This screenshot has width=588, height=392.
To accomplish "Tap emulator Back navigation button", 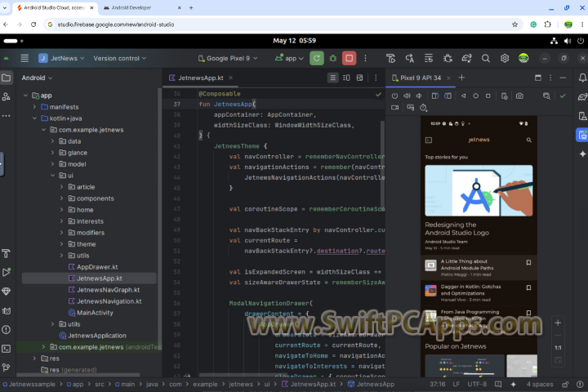I will 464,96.
